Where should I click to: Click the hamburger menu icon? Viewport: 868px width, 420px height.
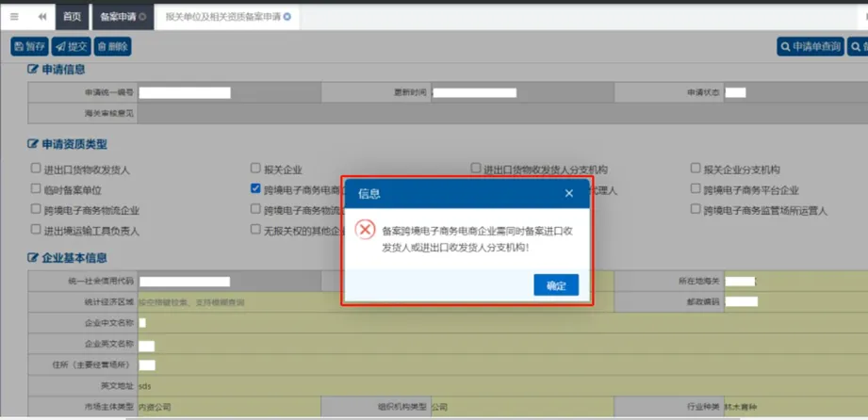point(13,17)
